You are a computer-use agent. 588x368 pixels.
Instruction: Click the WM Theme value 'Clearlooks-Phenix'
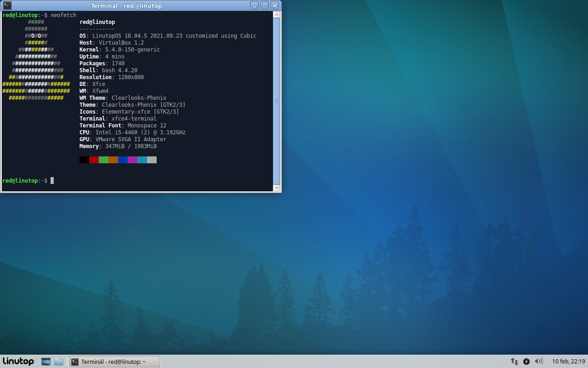[x=139, y=98]
